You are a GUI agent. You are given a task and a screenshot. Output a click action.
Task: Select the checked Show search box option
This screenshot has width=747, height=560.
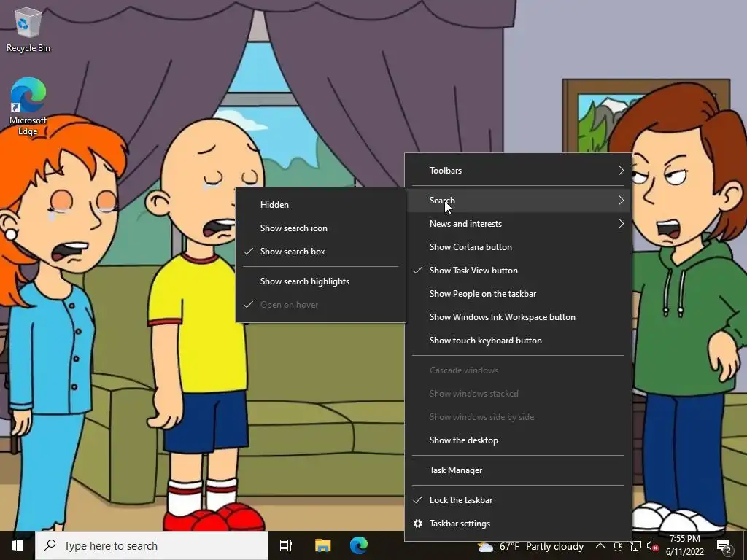tap(321, 252)
